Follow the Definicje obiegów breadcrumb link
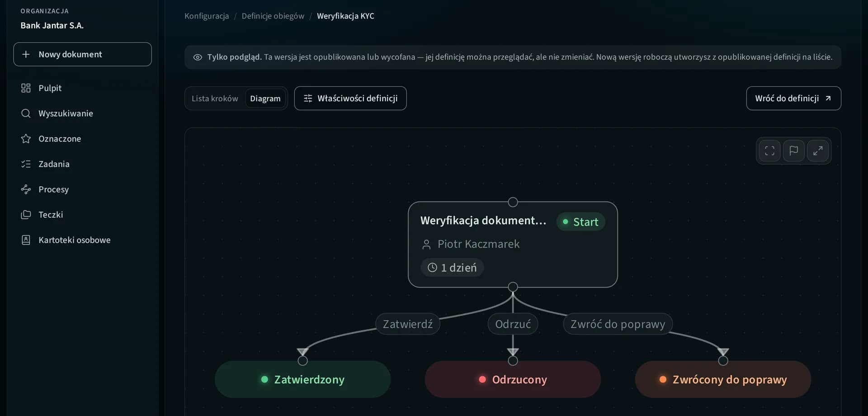Image resolution: width=868 pixels, height=416 pixels. pyautogui.click(x=273, y=16)
